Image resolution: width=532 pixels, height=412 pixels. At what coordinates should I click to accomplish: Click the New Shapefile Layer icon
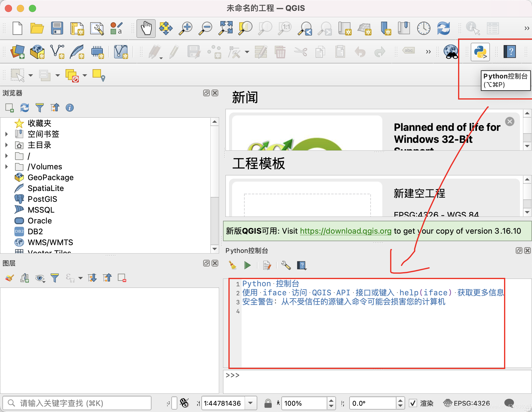tap(57, 52)
